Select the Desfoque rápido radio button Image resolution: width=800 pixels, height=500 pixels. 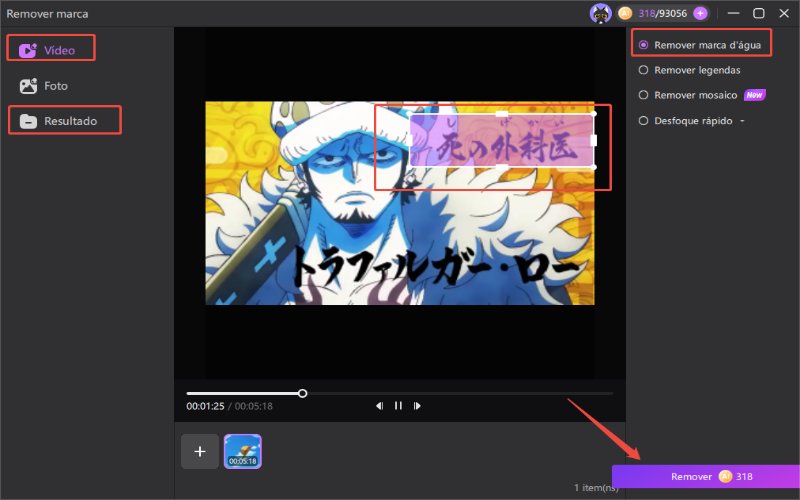[x=643, y=120]
